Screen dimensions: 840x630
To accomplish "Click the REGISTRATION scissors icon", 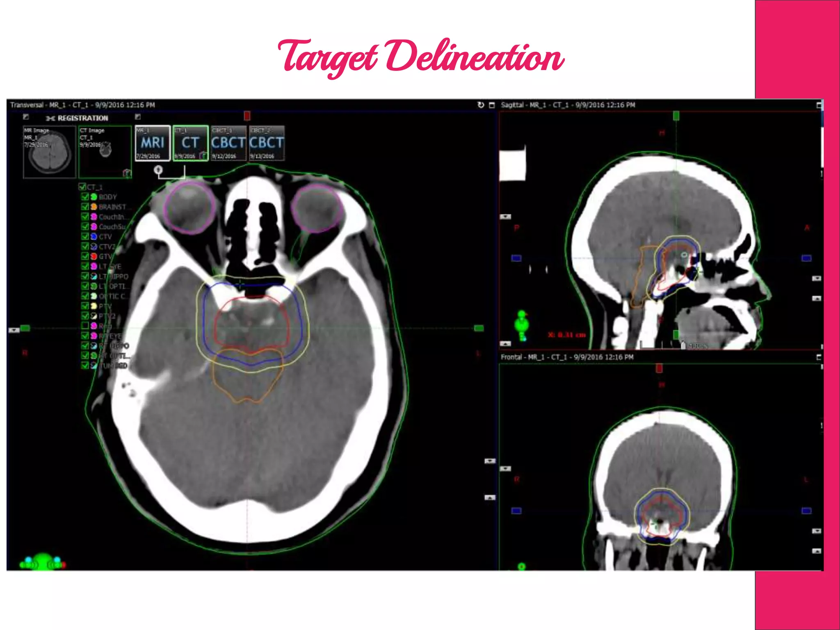I will point(50,118).
